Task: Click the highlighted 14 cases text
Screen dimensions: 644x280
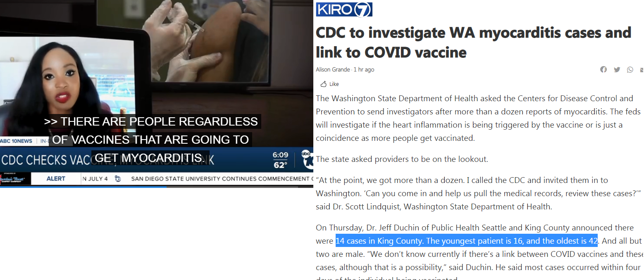Action: tap(467, 240)
